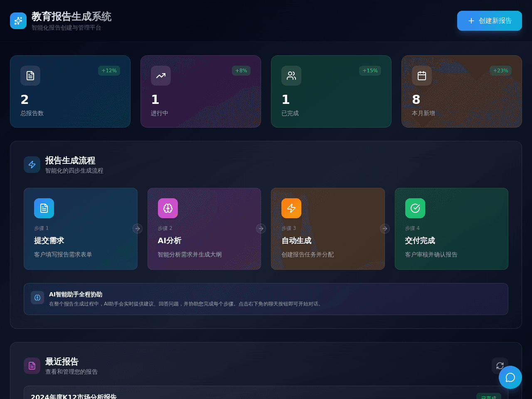The width and height of the screenshot is (532, 399).
Task: Click the 教育报告生成系统 title
Action: point(71,17)
